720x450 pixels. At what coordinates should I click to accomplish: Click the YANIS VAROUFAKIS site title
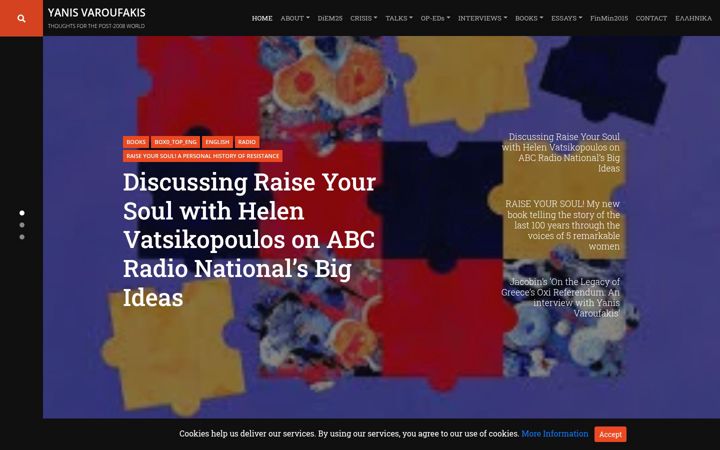coord(96,13)
